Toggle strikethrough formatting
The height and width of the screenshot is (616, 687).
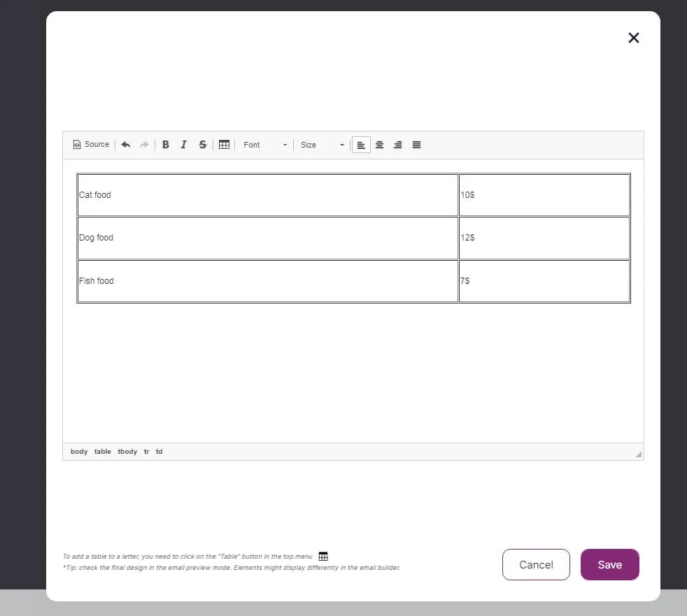pyautogui.click(x=202, y=145)
